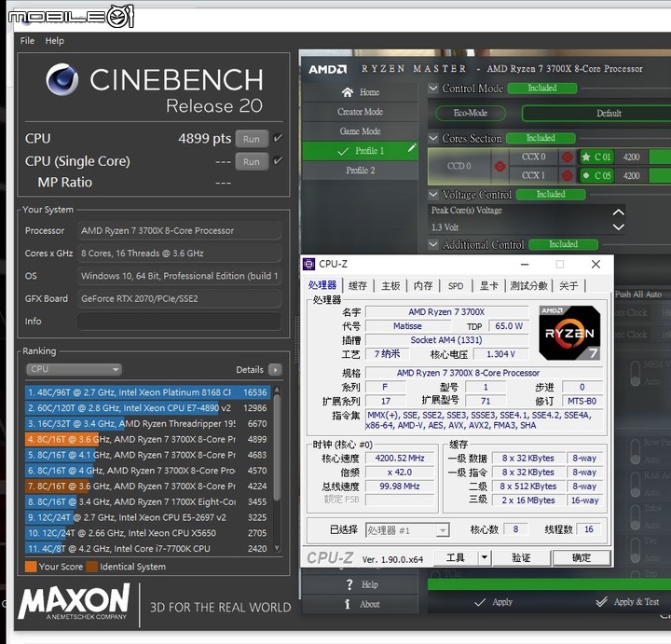Click the CCX 0 red gear icon
This screenshot has height=644, width=671.
point(567,158)
